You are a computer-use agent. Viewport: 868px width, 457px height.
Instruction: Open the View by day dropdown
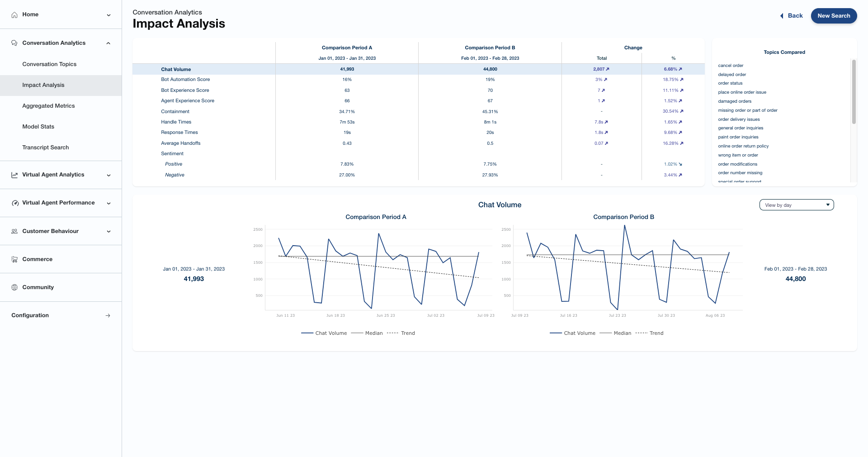point(796,205)
